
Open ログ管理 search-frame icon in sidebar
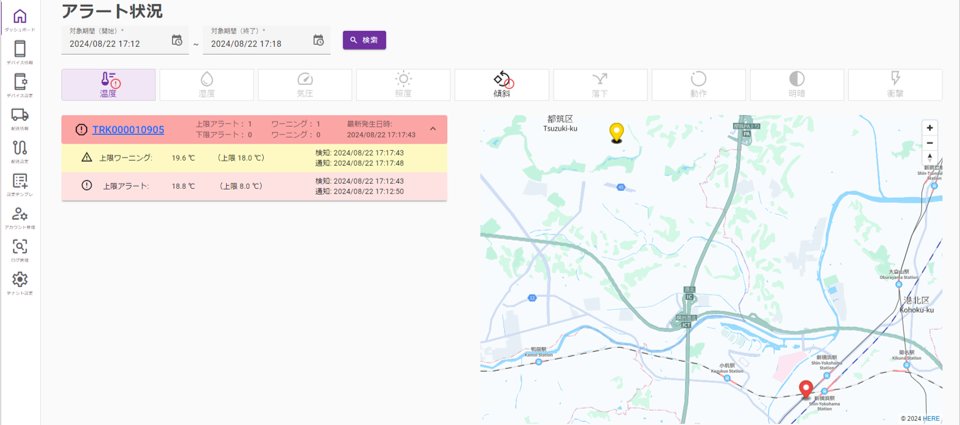20,247
